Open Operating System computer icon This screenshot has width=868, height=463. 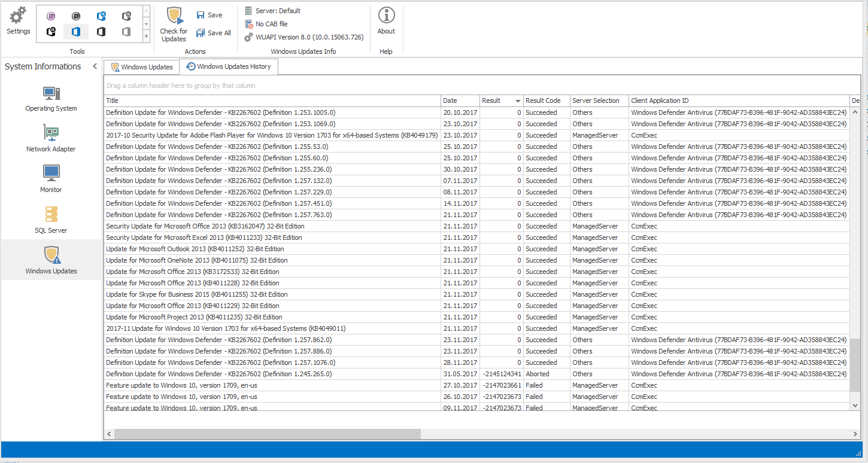tap(51, 93)
